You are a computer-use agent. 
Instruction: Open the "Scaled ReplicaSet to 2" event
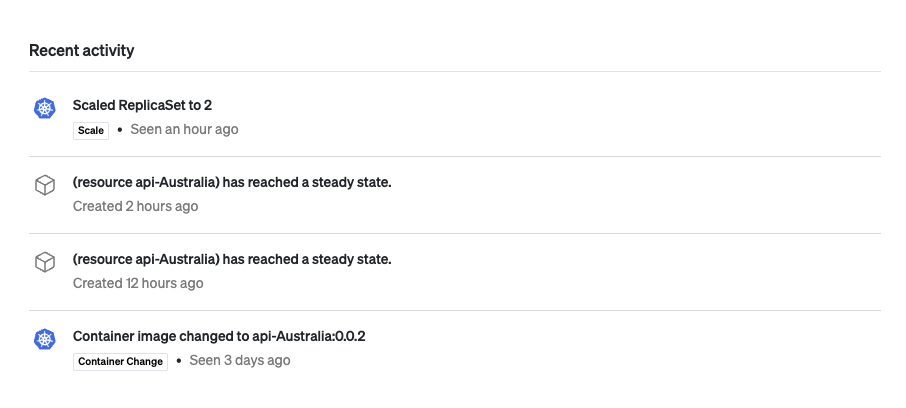click(x=142, y=105)
